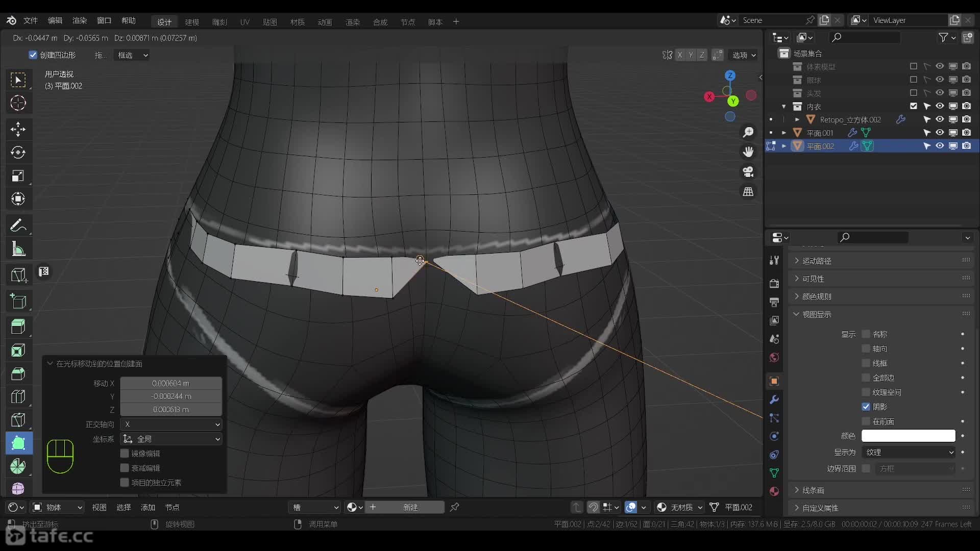Select the Loop Cut tool
Viewport: 980px width, 551px height.
tap(18, 396)
